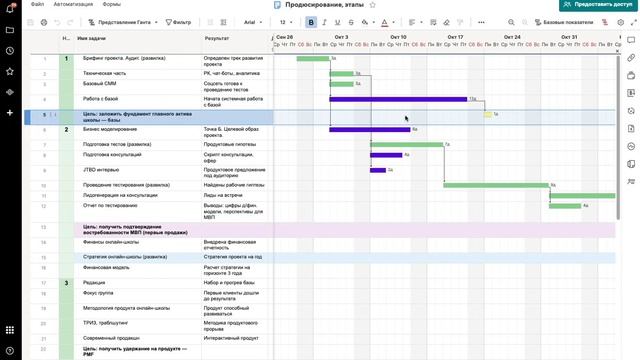Viewport: 640px width, 360px height.
Task: Click Предоставить доступ share button
Action: coord(598,4)
